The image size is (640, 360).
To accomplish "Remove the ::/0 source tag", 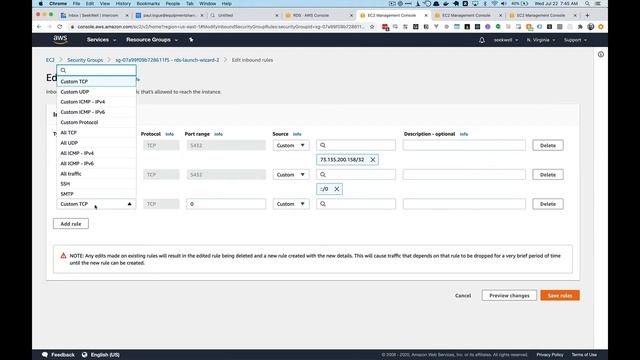I will [x=337, y=189].
